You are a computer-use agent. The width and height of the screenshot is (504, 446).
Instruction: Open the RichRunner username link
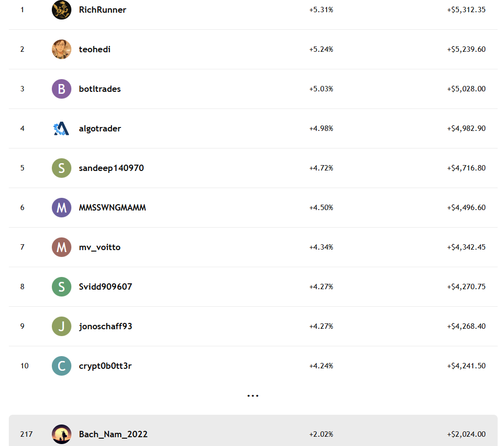point(103,10)
